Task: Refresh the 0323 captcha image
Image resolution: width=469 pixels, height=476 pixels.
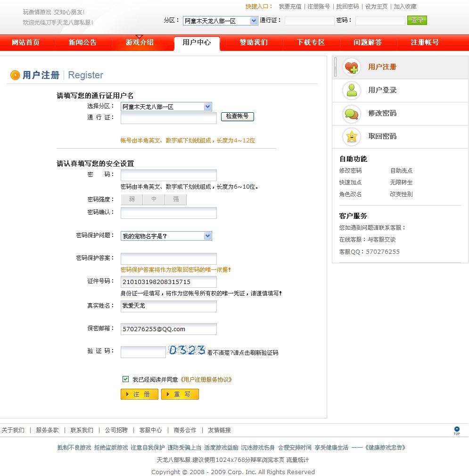Action: (x=187, y=350)
